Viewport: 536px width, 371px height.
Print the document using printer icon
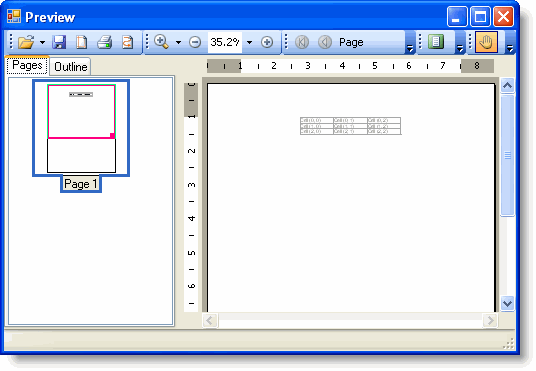pos(105,42)
